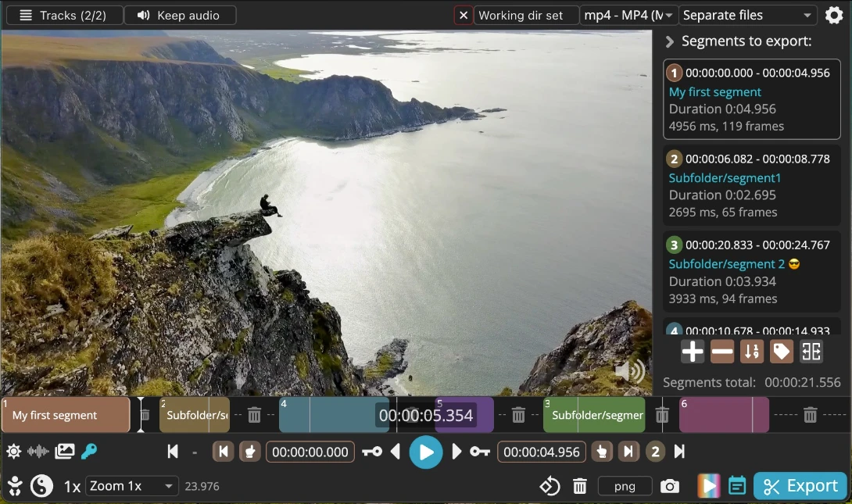Open the Separate files merge mode dropdown

pyautogui.click(x=747, y=15)
